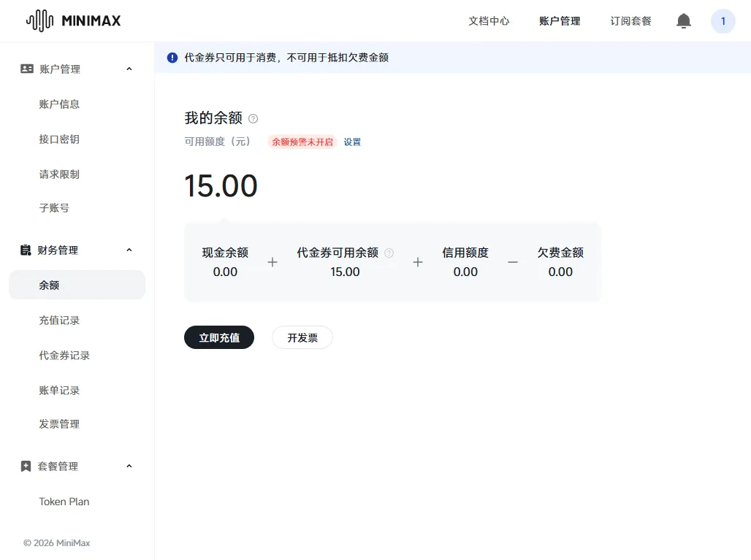Go to 订阅套餐 in top navigation
Screen dimensions: 751x560
tap(630, 21)
